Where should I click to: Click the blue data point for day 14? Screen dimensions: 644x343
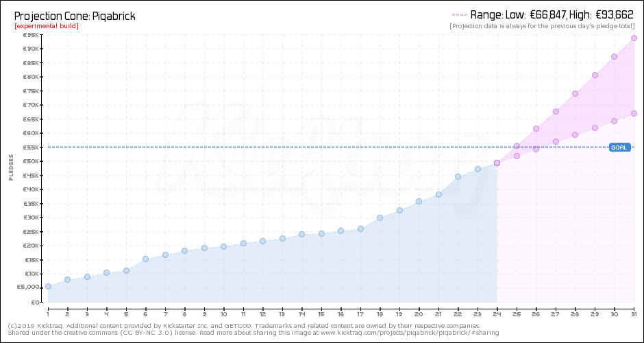[x=302, y=235]
